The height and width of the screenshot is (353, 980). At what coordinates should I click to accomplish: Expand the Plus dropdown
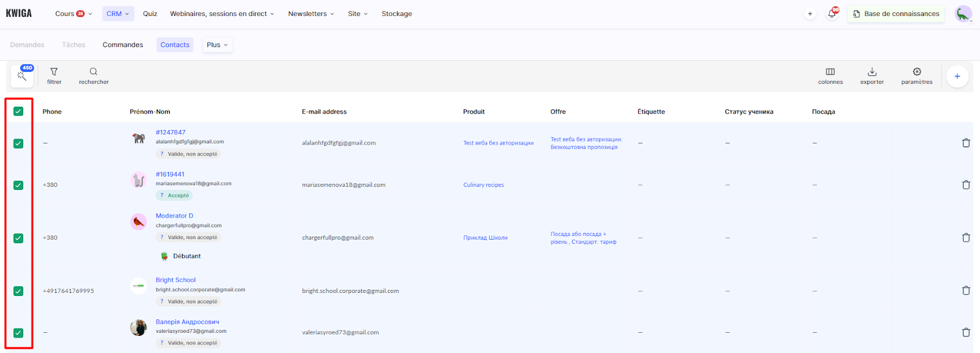217,45
